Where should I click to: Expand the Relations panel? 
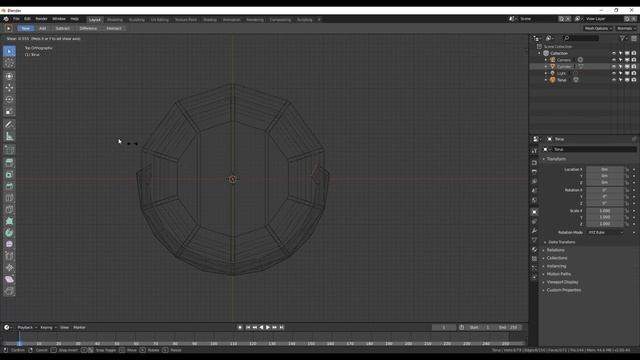point(556,250)
